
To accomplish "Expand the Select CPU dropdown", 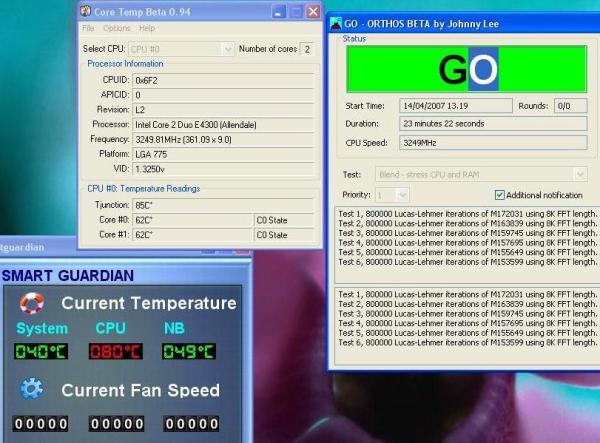I will [228, 49].
